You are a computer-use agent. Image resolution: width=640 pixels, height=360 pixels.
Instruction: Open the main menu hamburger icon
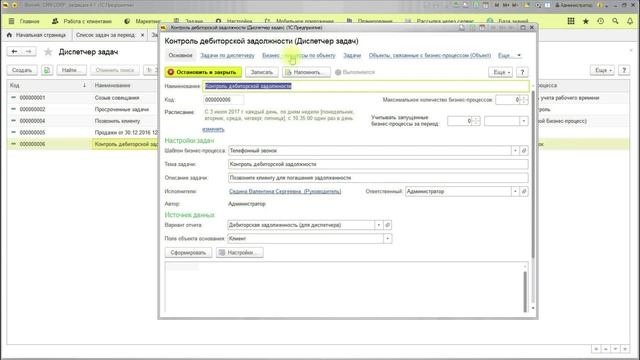click(x=11, y=21)
